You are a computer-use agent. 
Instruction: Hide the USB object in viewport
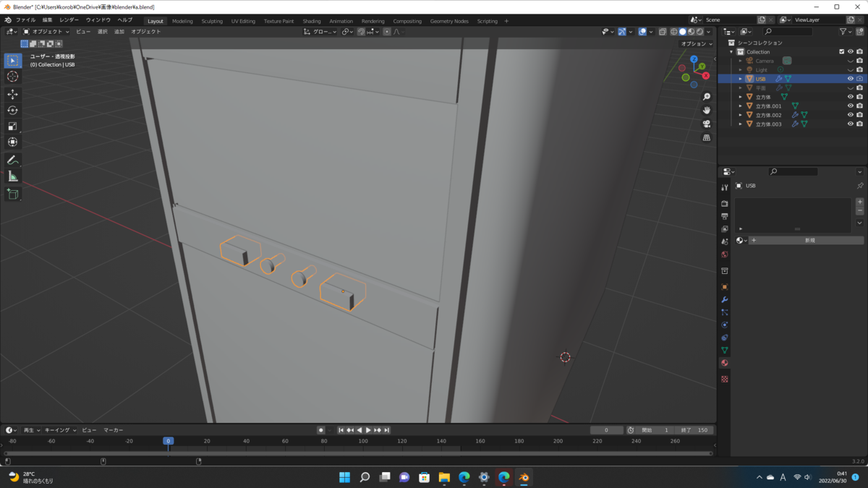coord(851,79)
